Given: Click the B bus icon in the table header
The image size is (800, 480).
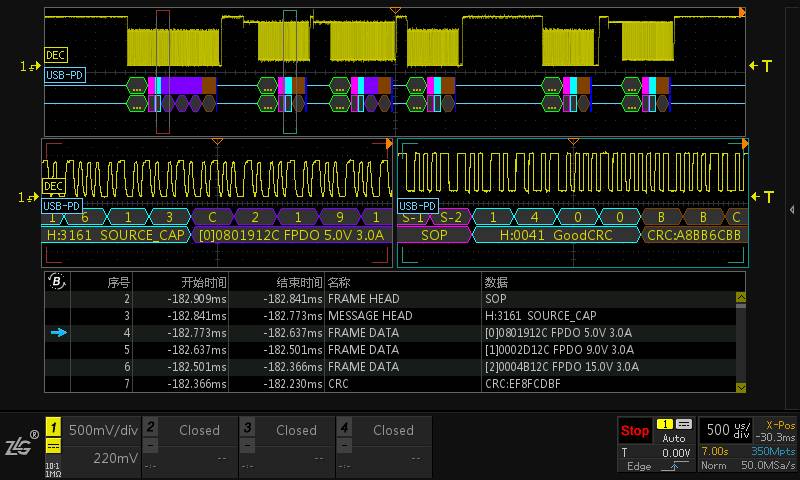Looking at the screenshot, I should tap(57, 281).
